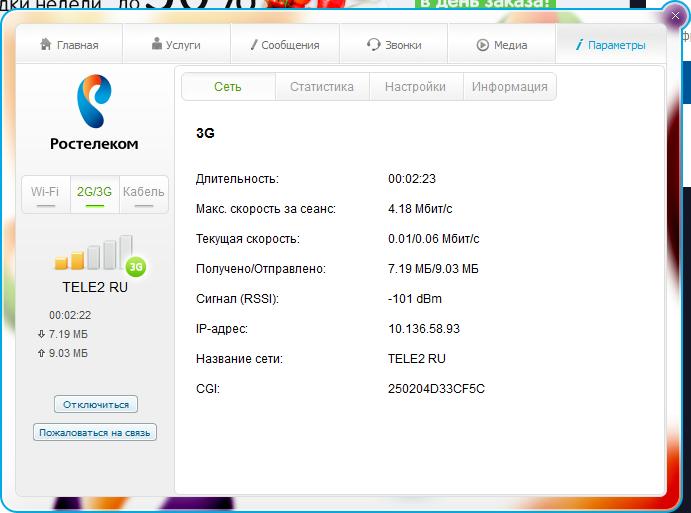Open the Услуги services tab
The image size is (691, 513).
point(176,45)
